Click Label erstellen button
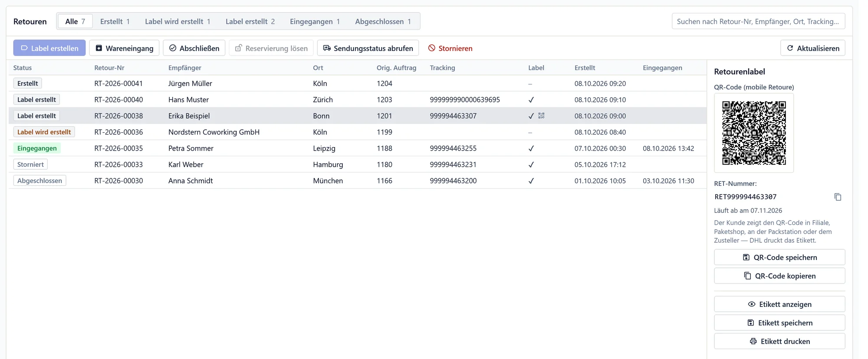Screen dimensions: 868x359 [49, 48]
